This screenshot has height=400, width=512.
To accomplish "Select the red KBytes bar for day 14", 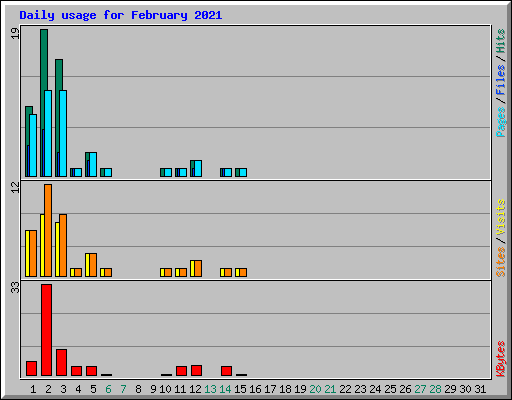I will coord(226,371).
